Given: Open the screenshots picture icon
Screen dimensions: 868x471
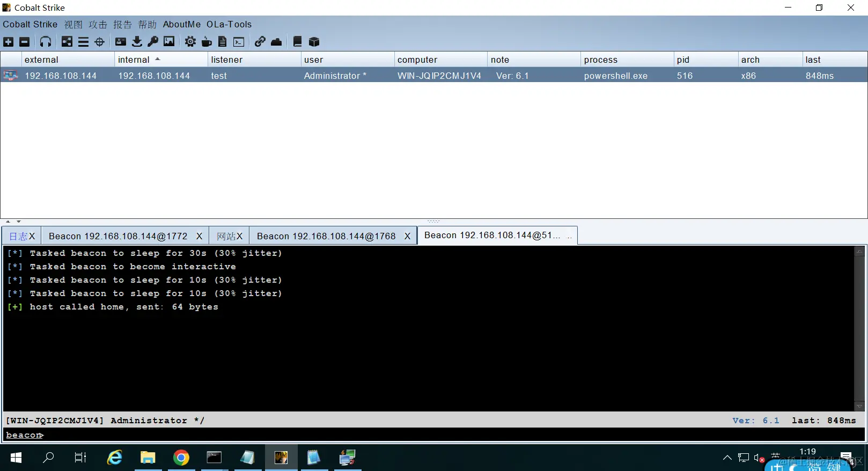Looking at the screenshot, I should pos(169,42).
